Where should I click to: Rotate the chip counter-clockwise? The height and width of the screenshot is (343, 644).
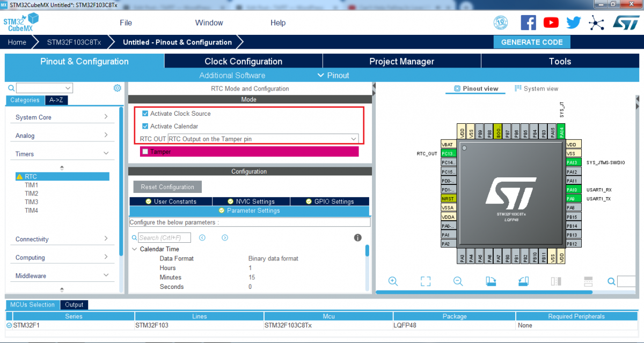click(x=523, y=281)
